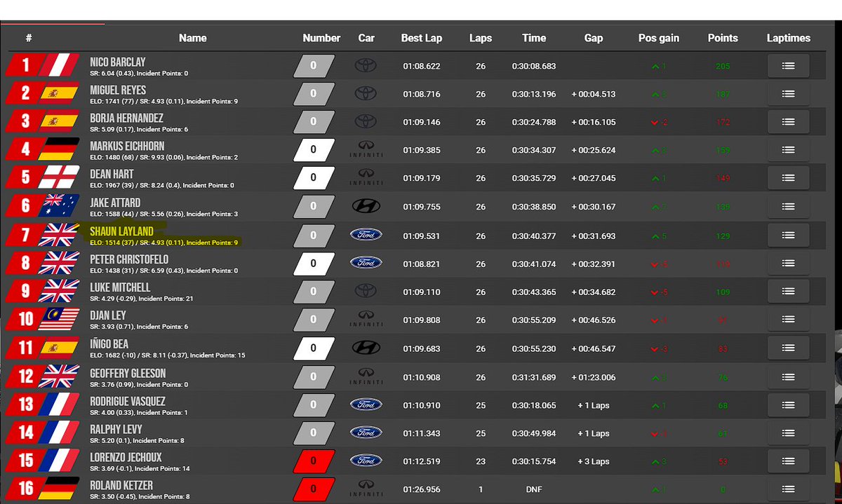The width and height of the screenshot is (842, 504).
Task: Click Spanish flag beside Iñigo Bea
Action: (x=59, y=348)
